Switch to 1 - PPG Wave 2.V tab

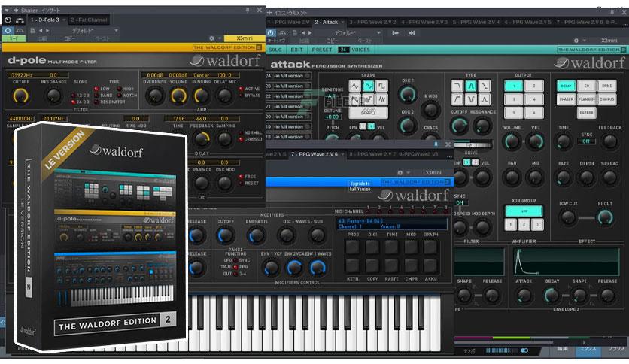point(288,22)
